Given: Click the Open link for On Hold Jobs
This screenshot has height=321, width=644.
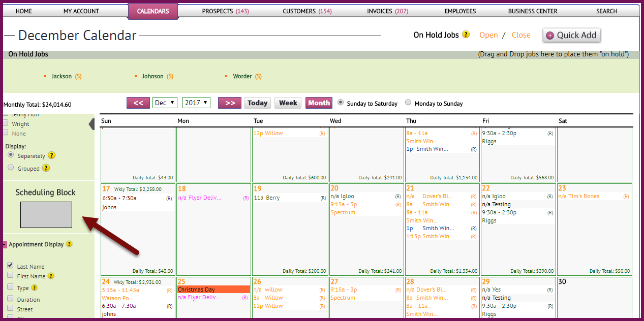Looking at the screenshot, I should (x=488, y=35).
